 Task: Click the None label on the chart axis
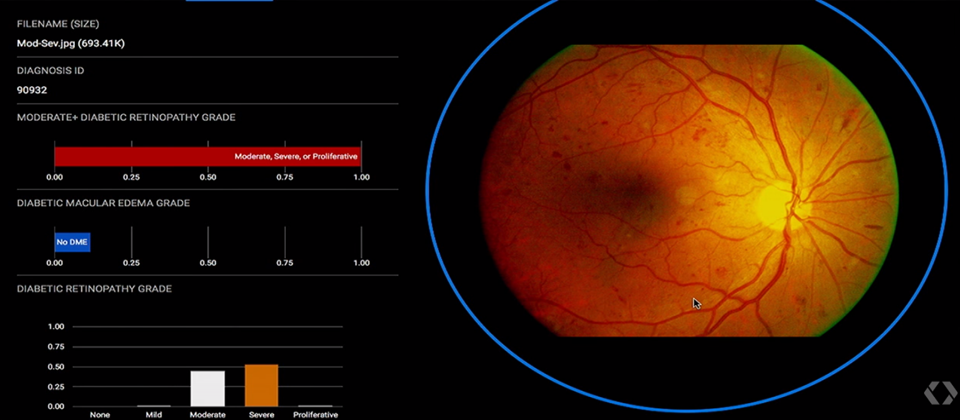click(x=100, y=414)
